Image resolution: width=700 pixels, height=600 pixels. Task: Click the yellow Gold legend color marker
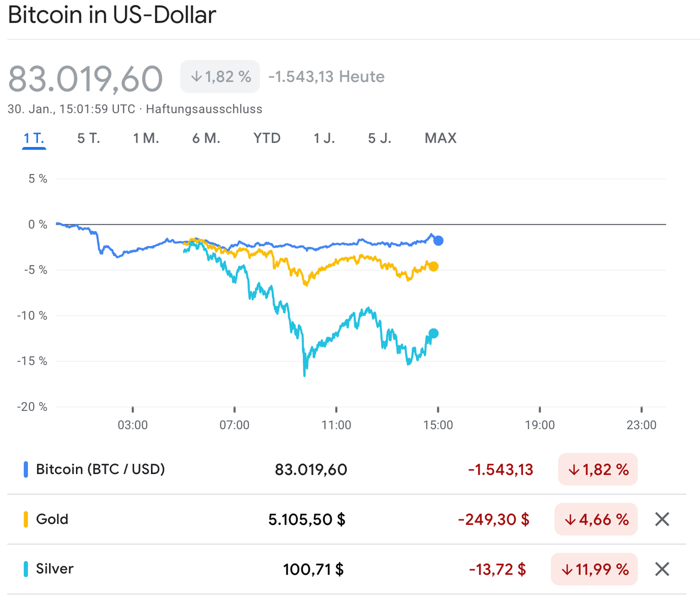tap(26, 519)
